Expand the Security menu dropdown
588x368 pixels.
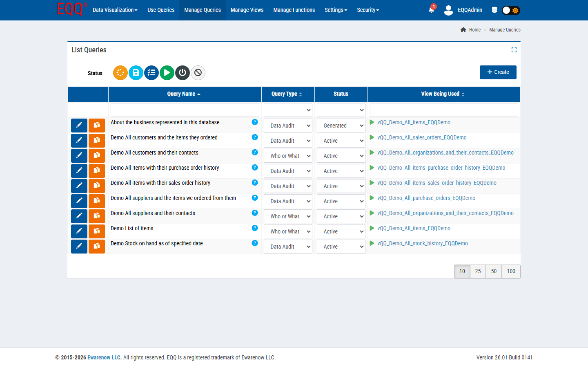367,10
